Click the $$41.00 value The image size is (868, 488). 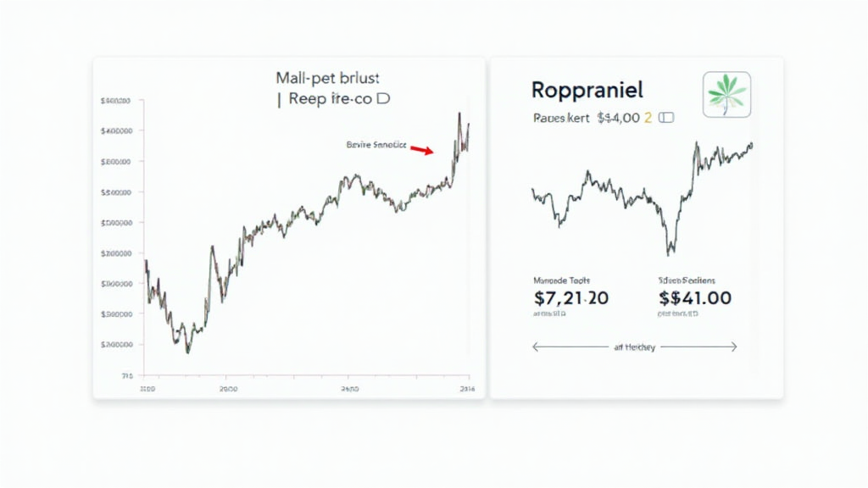coord(694,298)
